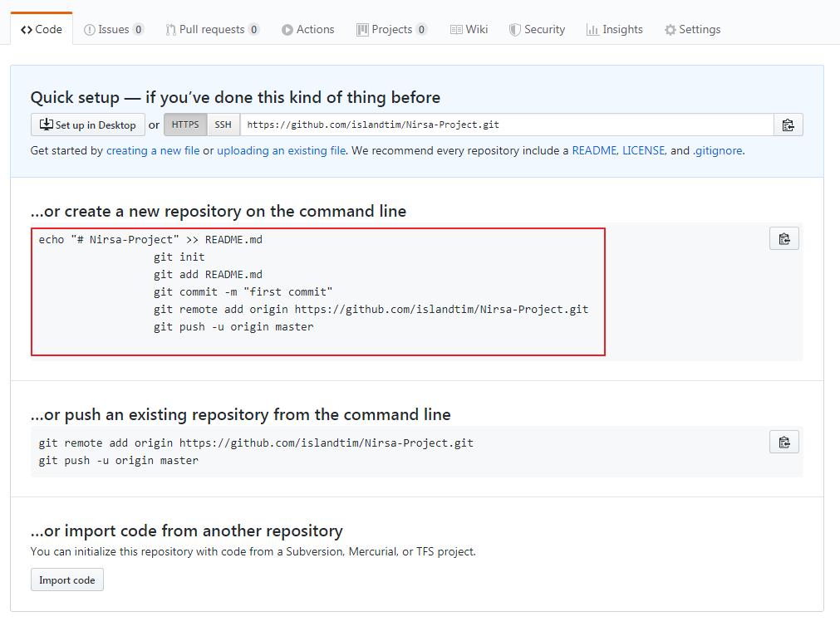Viewport: 840px width, 626px height.
Task: Open repository Settings tab
Action: click(692, 29)
